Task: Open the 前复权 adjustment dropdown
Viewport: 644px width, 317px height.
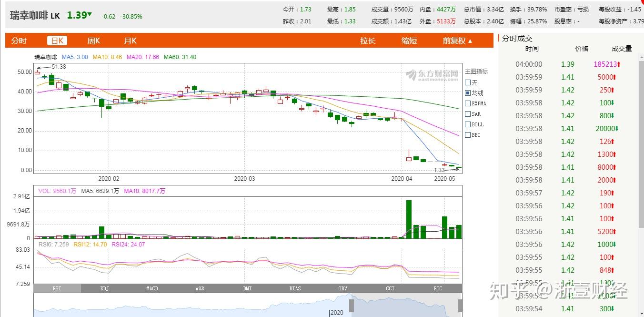Action: [x=457, y=41]
